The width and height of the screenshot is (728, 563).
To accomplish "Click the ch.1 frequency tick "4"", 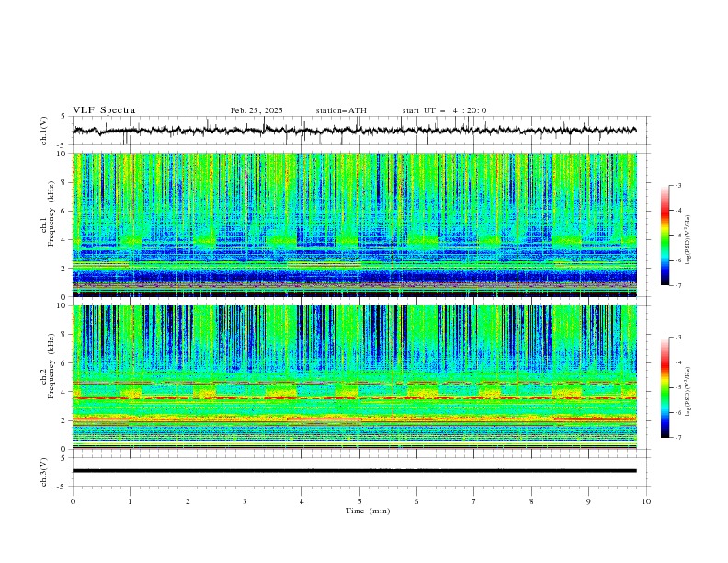I will coord(64,240).
